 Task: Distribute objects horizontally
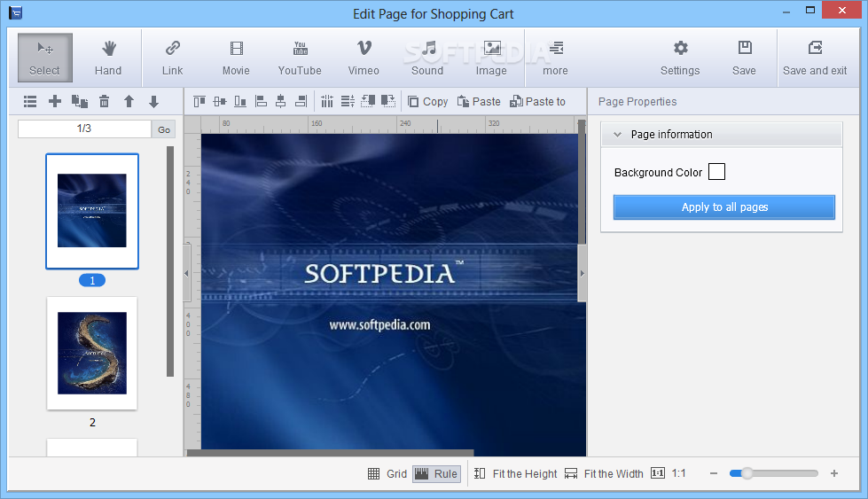[327, 101]
